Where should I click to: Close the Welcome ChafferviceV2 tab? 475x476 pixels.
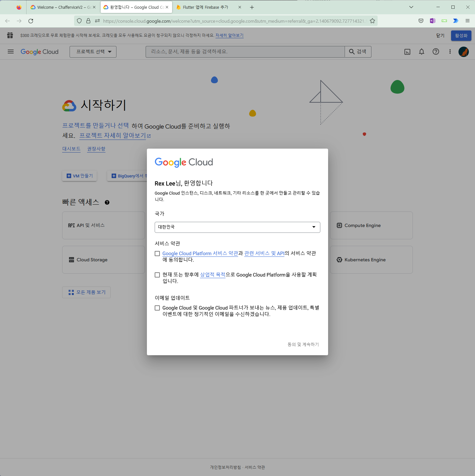[x=94, y=7]
